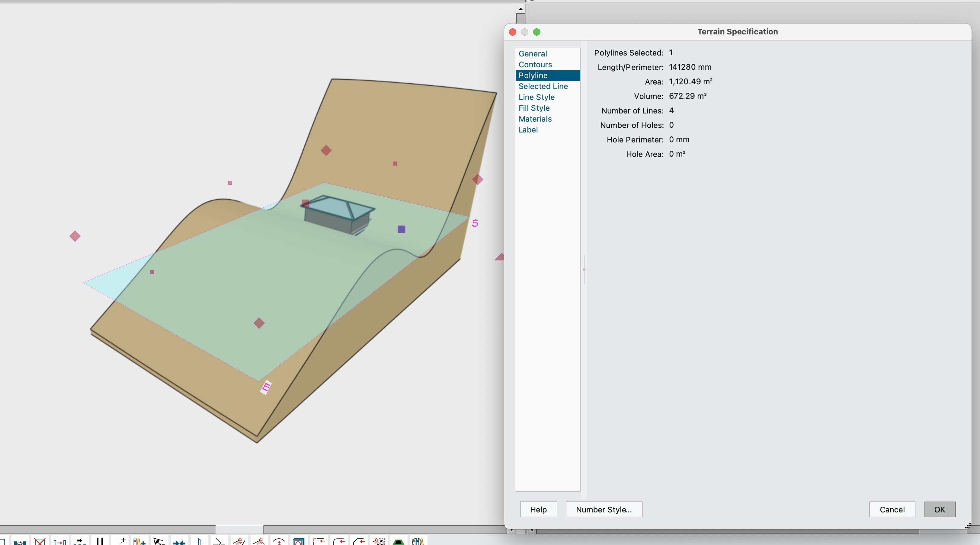This screenshot has height=545, width=980.
Task: Open the Materials panel
Action: point(535,119)
